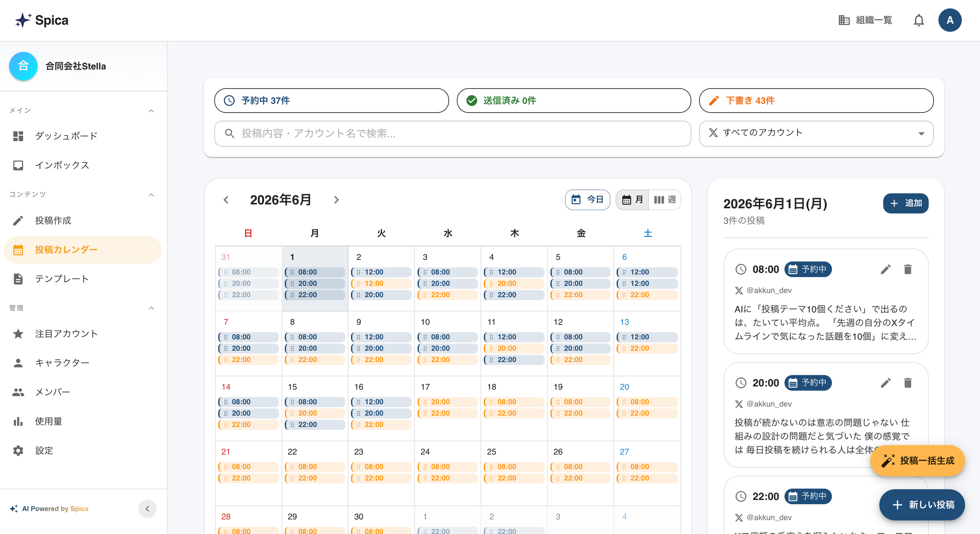Open テンプレート page

[x=83, y=279]
